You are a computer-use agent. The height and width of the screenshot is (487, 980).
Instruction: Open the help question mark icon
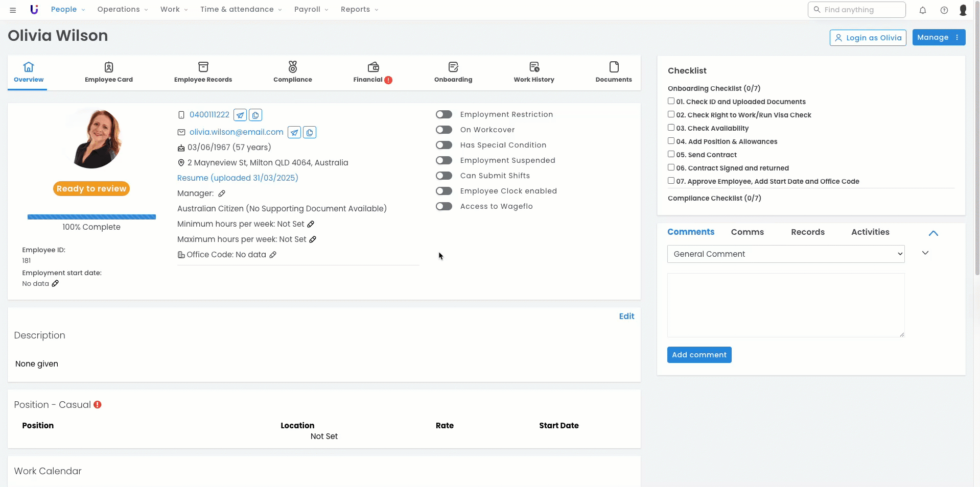(944, 10)
